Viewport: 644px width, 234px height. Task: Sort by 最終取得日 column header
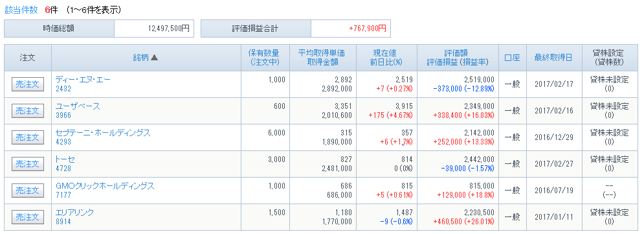(x=553, y=58)
